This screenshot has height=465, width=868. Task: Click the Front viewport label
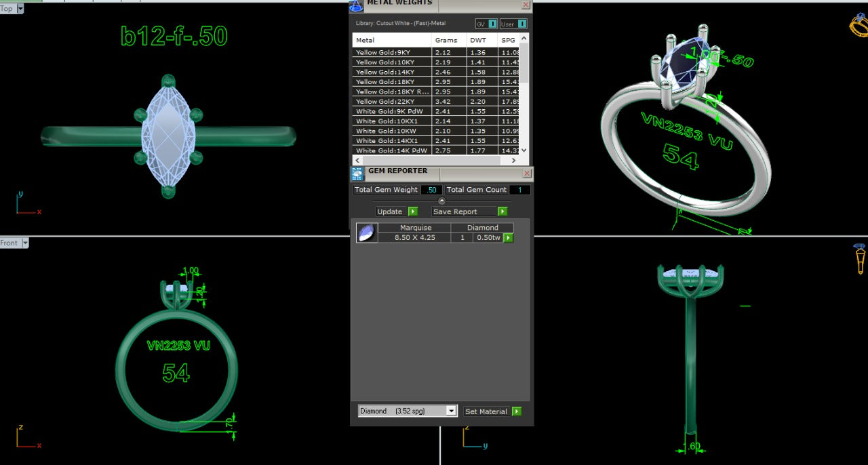pyautogui.click(x=9, y=243)
